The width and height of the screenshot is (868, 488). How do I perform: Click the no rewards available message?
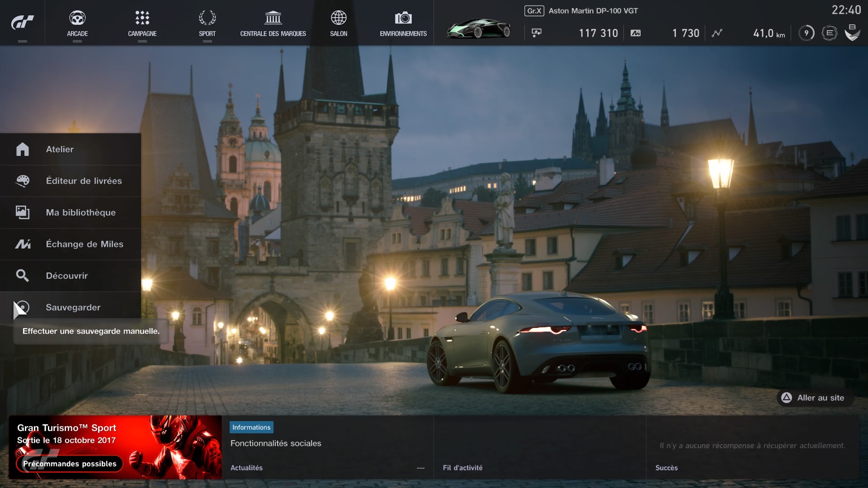click(752, 446)
